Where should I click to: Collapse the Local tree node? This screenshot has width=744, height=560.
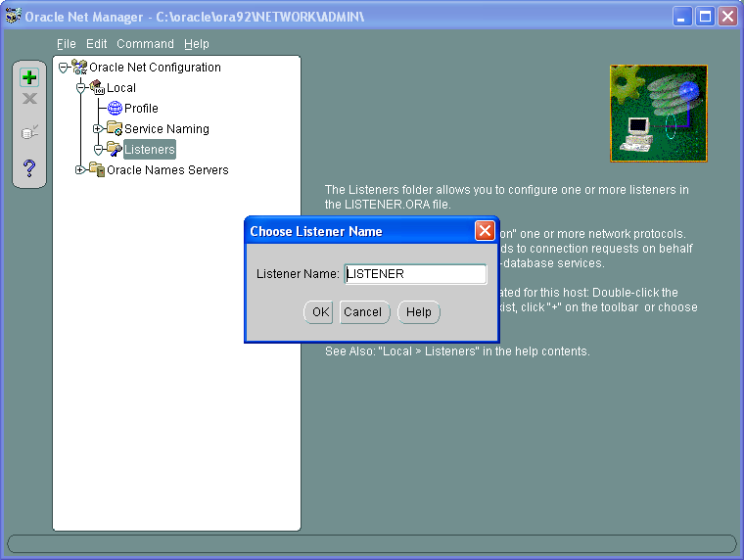[x=80, y=88]
